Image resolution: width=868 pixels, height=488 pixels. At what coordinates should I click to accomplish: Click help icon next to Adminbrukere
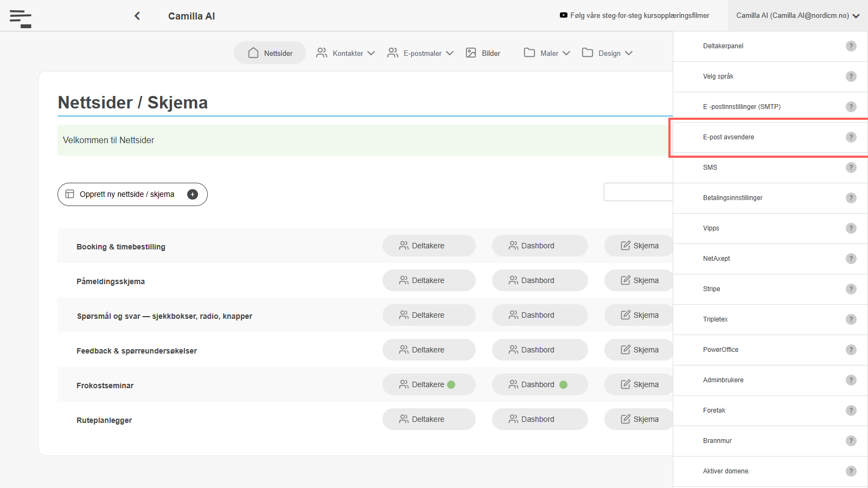point(851,380)
